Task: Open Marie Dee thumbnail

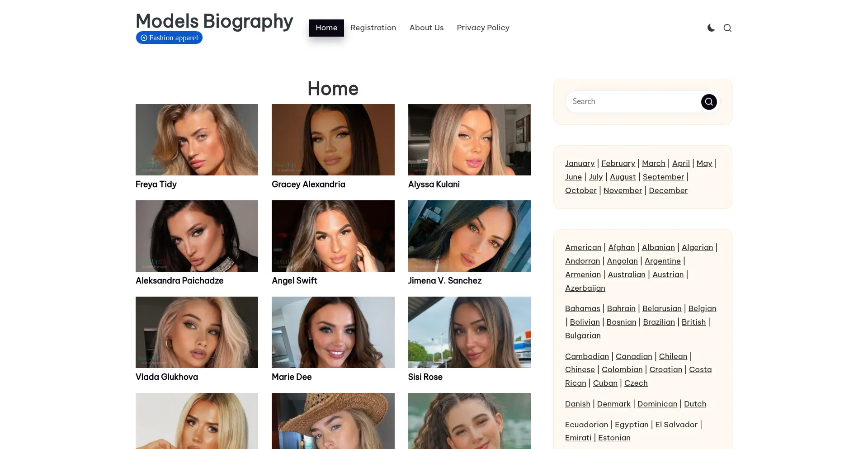Action: 333,332
